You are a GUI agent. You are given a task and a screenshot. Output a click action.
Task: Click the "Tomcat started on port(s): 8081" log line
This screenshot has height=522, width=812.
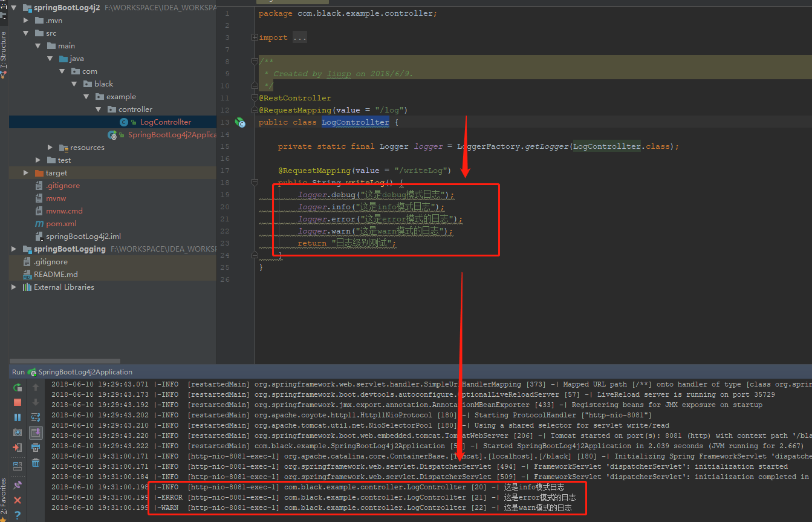(x=432, y=436)
